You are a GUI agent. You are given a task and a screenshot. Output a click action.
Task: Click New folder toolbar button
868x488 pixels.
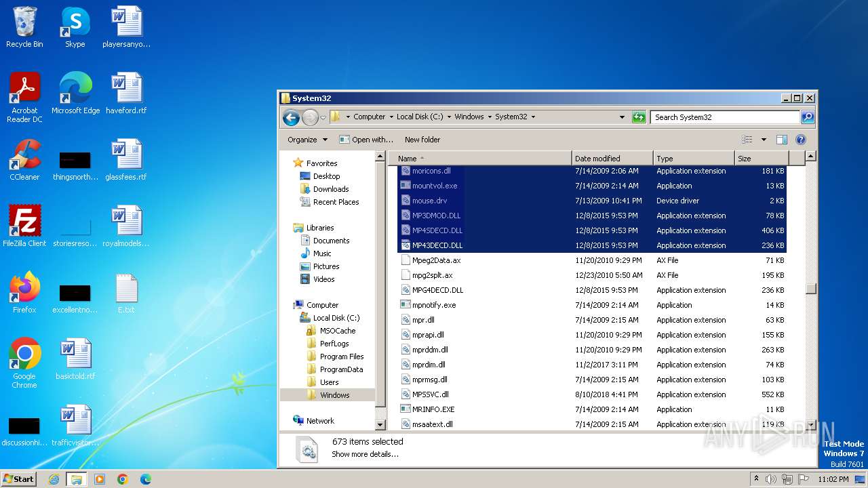[x=422, y=140]
